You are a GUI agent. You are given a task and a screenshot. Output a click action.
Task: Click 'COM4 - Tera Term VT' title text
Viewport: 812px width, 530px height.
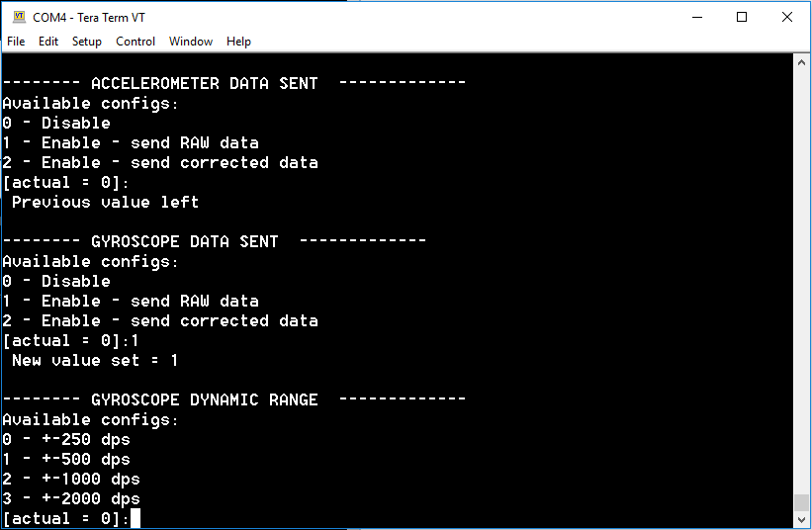click(89, 18)
